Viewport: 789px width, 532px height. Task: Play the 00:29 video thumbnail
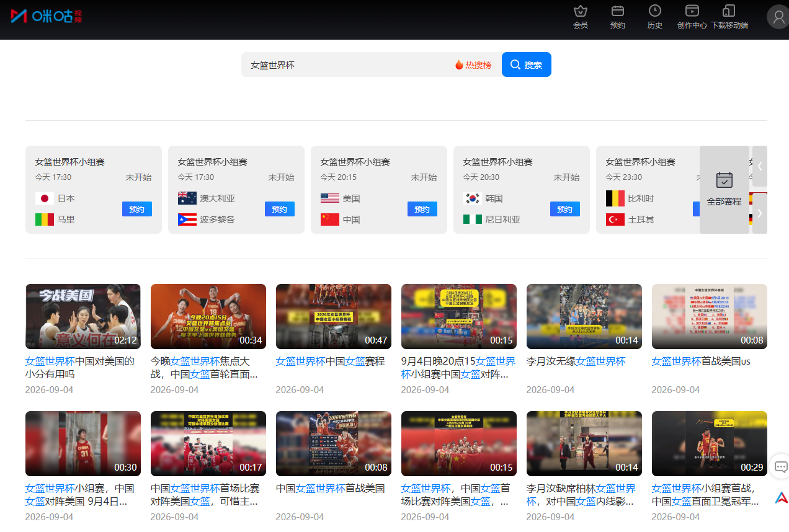coord(710,443)
